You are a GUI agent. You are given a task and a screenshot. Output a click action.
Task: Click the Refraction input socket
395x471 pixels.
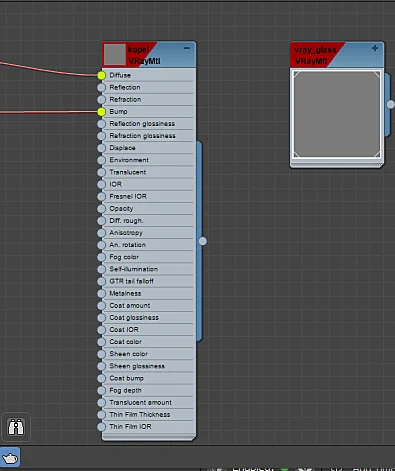[x=102, y=99]
